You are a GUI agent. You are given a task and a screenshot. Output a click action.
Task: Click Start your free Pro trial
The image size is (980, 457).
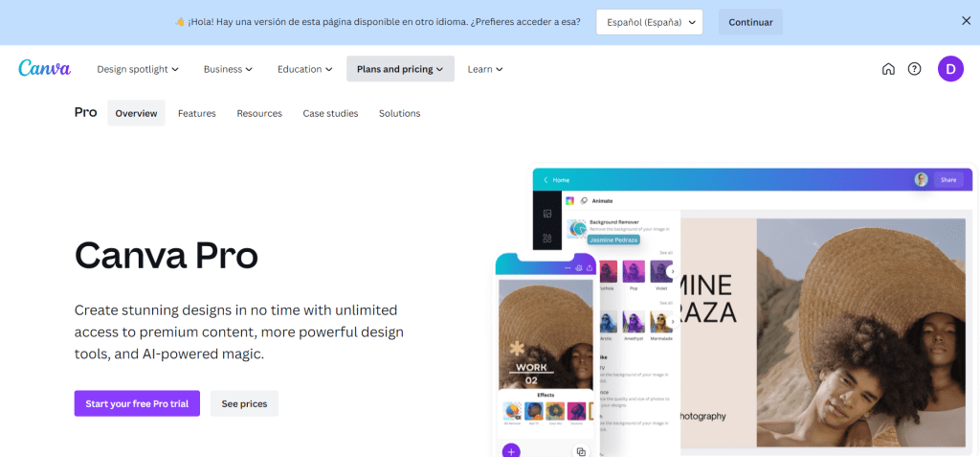137,403
